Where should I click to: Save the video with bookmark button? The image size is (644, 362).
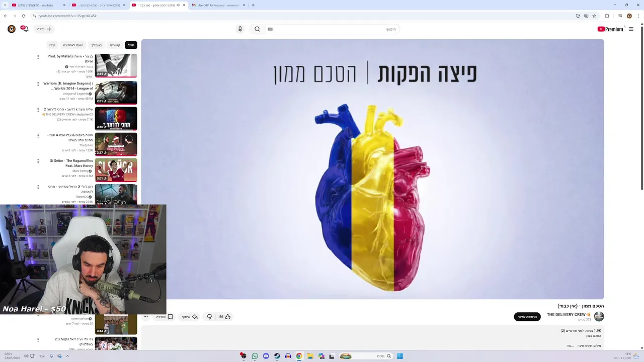(x=165, y=317)
